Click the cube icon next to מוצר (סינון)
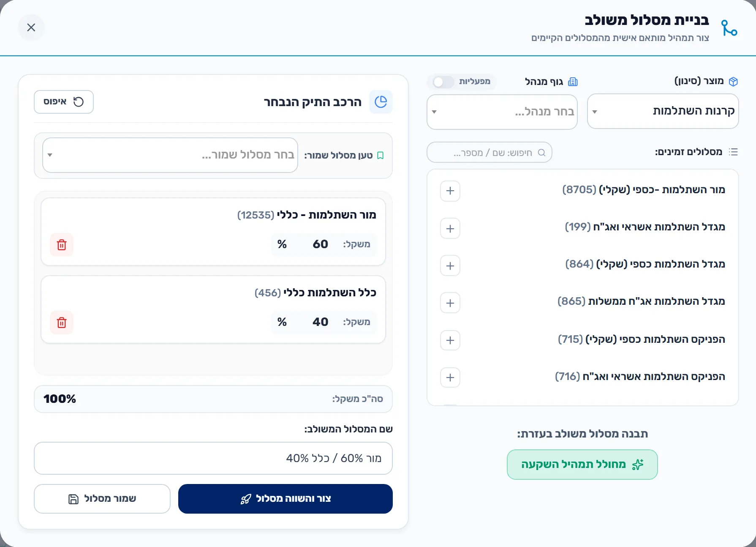 pos(734,82)
